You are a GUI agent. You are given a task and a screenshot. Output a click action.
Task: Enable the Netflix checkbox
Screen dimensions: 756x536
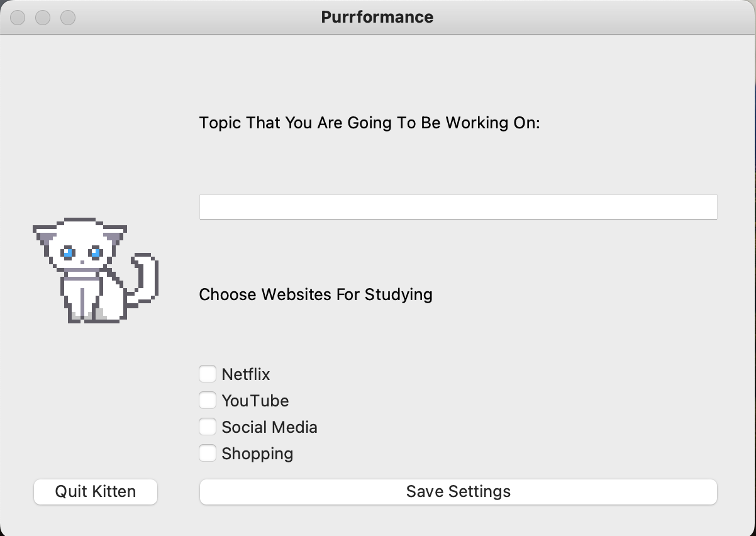point(208,374)
